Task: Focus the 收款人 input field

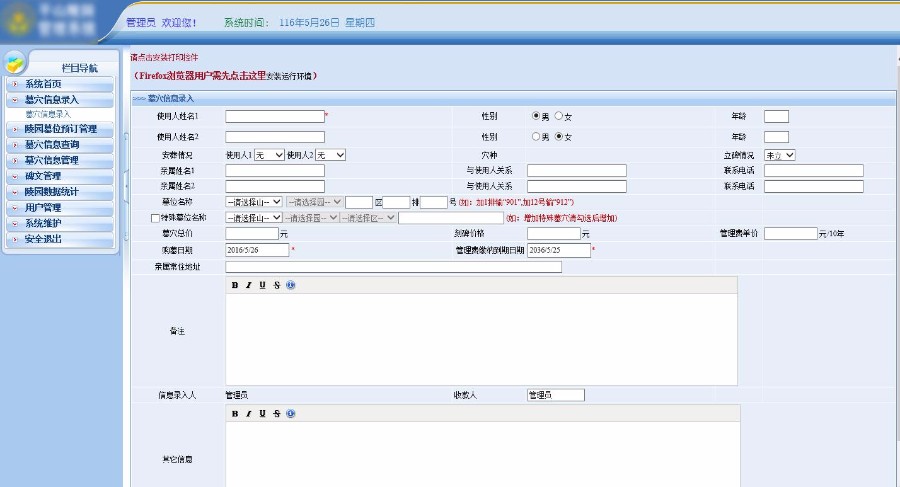Action: click(556, 395)
